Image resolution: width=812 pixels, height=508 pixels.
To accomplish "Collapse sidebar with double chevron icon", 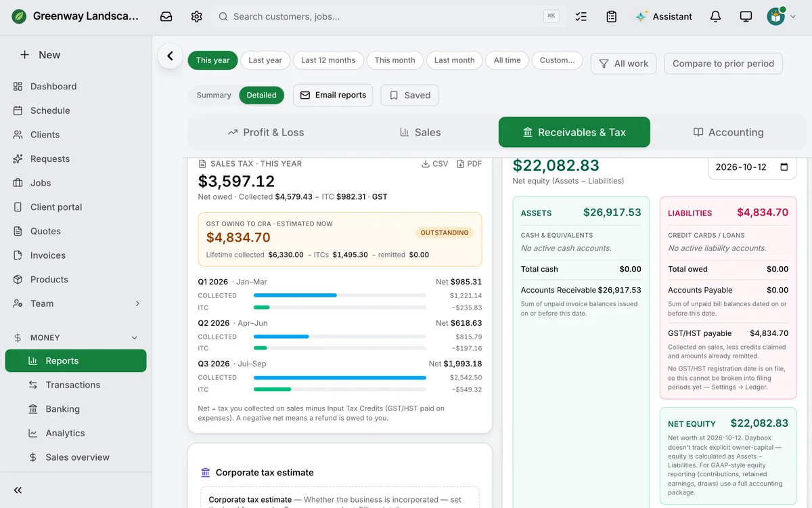I will coord(18,490).
